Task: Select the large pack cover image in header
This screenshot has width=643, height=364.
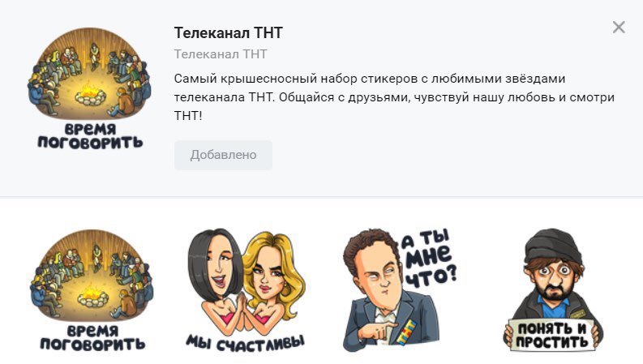Action: [90, 88]
